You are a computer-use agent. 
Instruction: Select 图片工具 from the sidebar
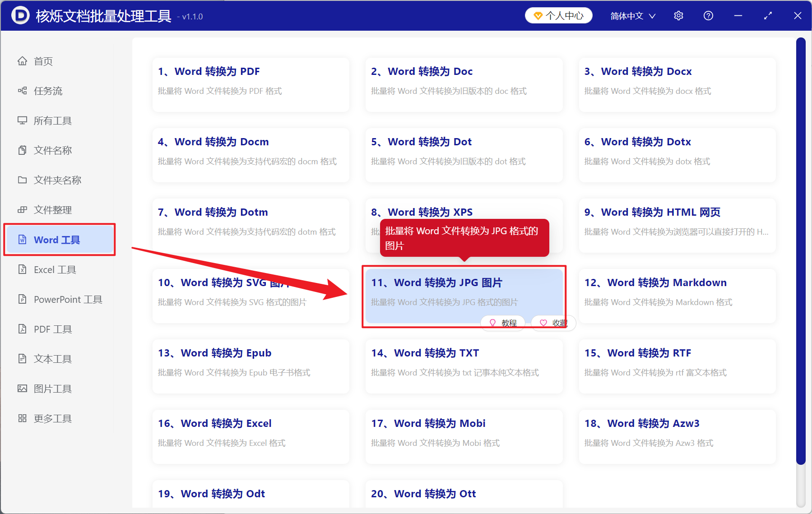coord(52,389)
